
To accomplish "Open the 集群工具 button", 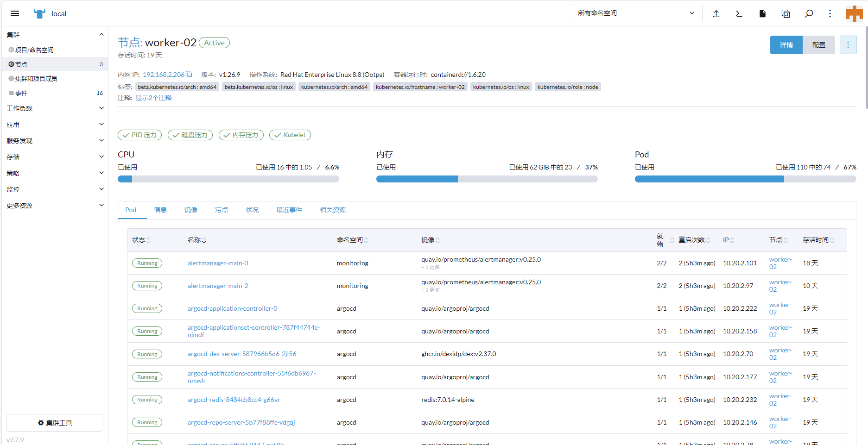I will pos(55,423).
